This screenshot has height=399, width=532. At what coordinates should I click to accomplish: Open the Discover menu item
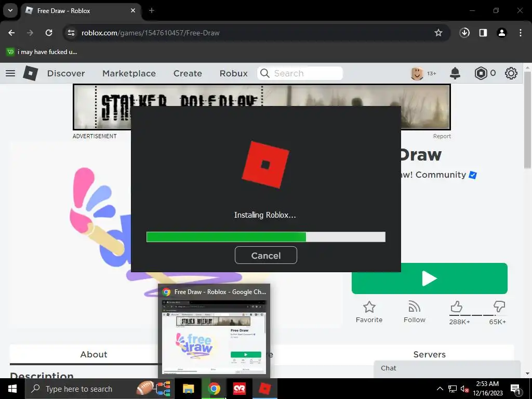(66, 73)
